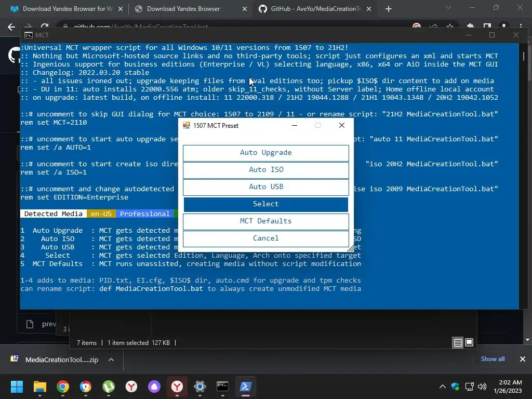
Task: Click Detected Media label in console
Action: pyautogui.click(x=54, y=214)
